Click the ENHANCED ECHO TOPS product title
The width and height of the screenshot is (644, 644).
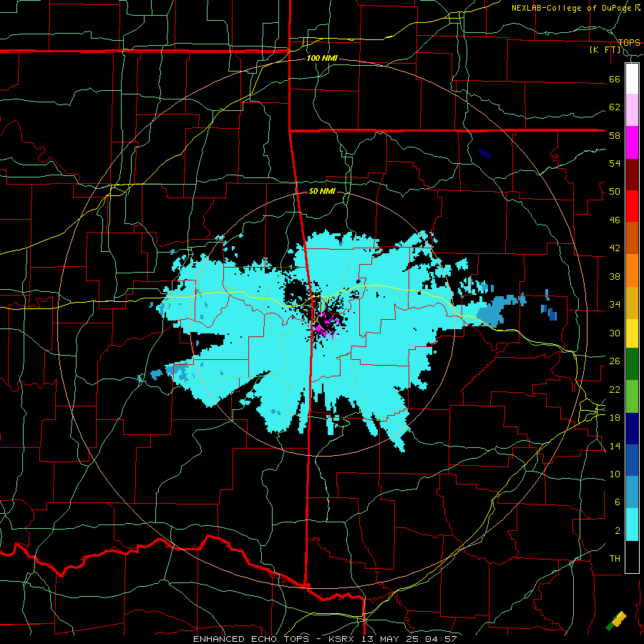click(258, 639)
